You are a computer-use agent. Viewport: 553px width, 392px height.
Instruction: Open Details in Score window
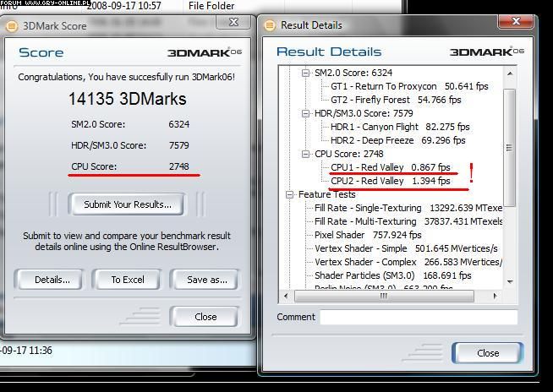[x=52, y=280]
